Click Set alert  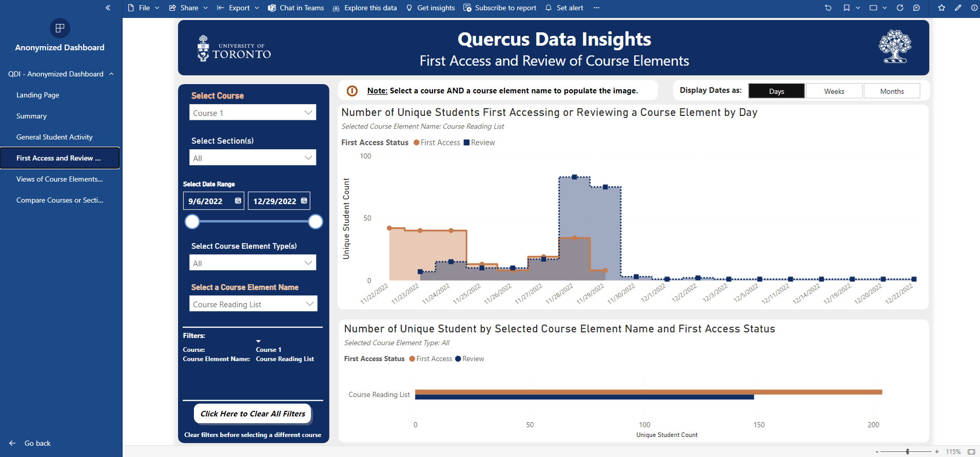[x=564, y=8]
